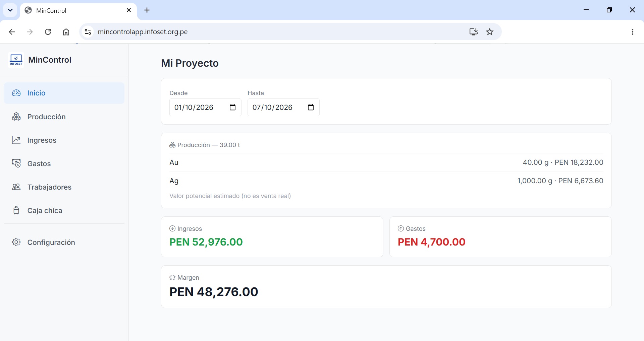Open the Caja chica section
644x341 pixels.
[x=64, y=210]
